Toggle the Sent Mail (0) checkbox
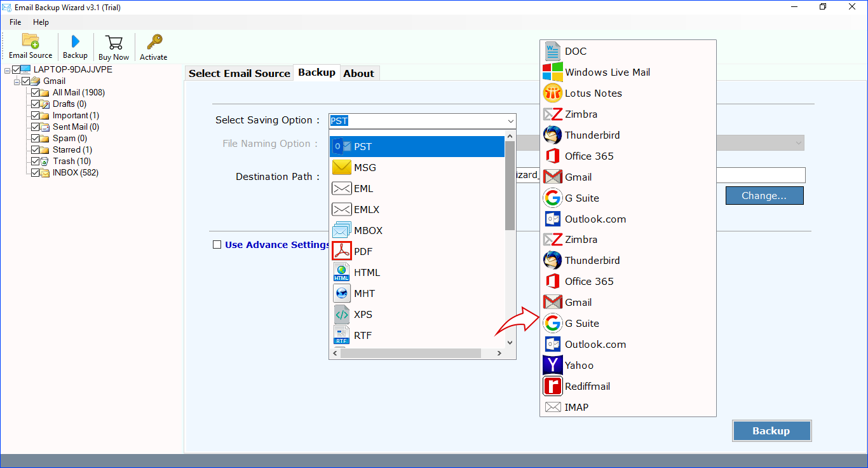This screenshot has width=868, height=468. point(35,127)
